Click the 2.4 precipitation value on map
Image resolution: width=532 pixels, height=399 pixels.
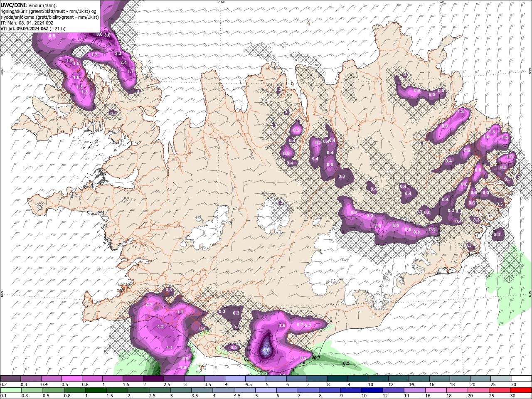pyautogui.click(x=123, y=63)
